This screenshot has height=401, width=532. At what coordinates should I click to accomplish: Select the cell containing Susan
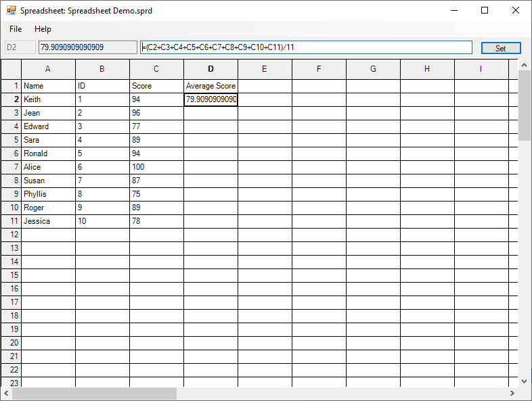coord(48,181)
